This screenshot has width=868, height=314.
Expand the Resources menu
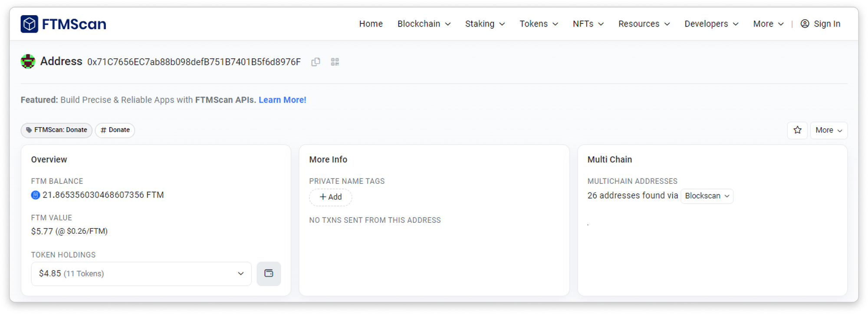(644, 24)
